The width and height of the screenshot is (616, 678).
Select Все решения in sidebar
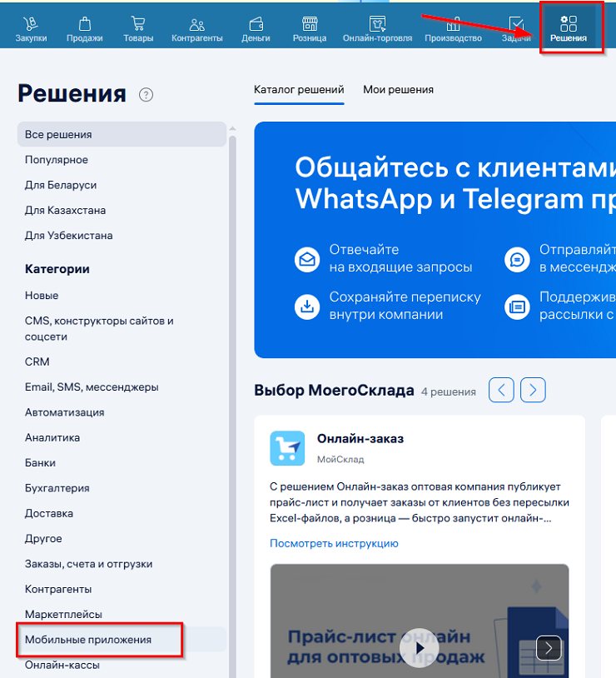pos(122,134)
